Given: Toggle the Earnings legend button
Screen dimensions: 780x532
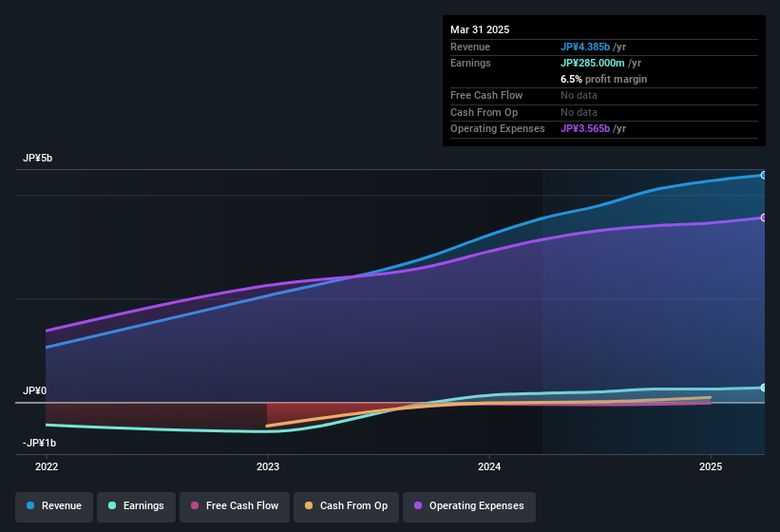Looking at the screenshot, I should (136, 506).
